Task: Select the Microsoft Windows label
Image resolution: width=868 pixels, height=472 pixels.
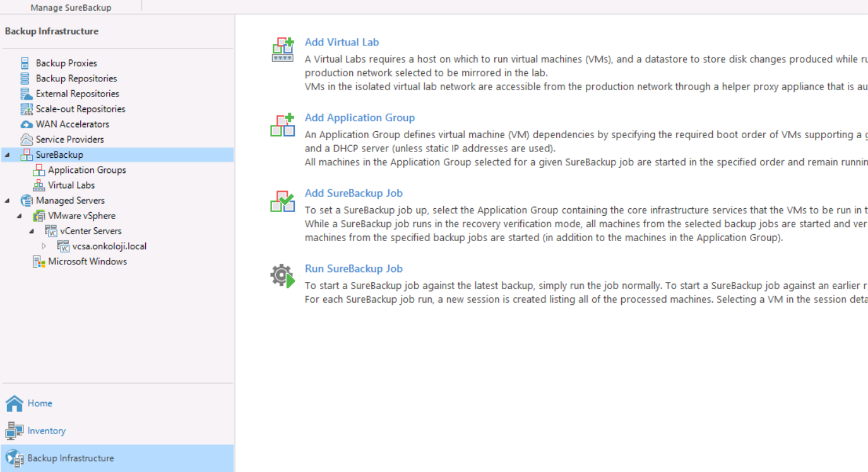Action: pos(88,261)
